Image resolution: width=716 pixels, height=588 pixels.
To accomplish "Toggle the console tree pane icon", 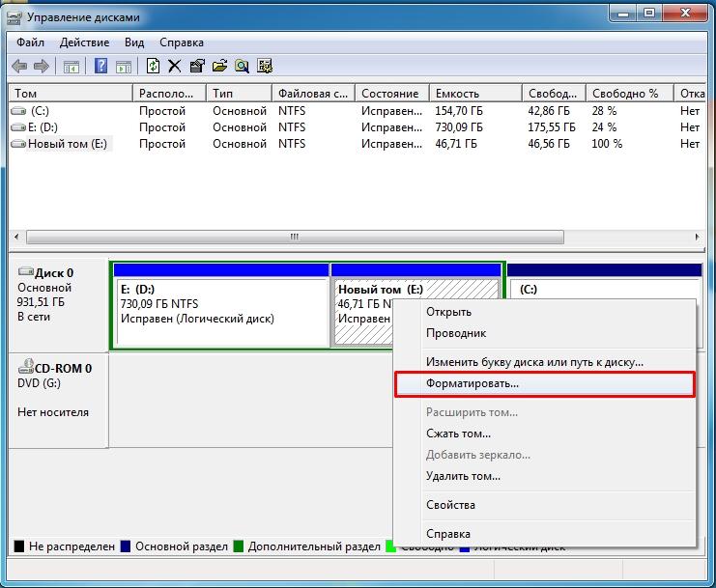I will click(72, 67).
